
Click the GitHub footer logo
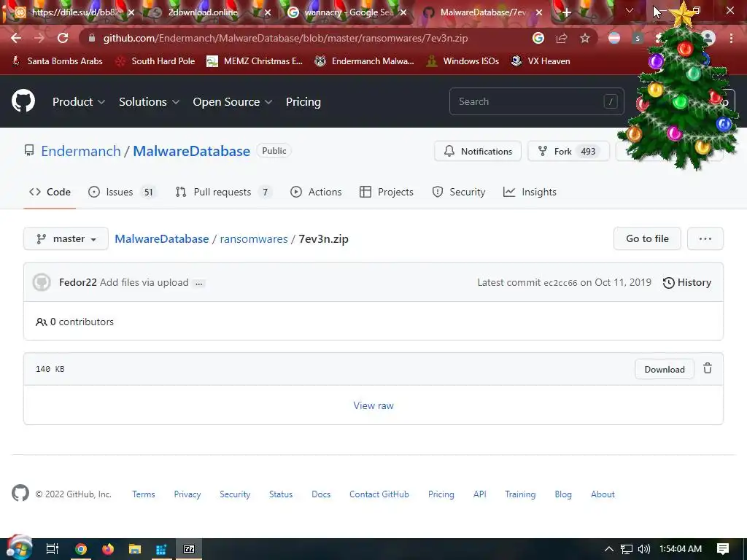pyautogui.click(x=20, y=494)
